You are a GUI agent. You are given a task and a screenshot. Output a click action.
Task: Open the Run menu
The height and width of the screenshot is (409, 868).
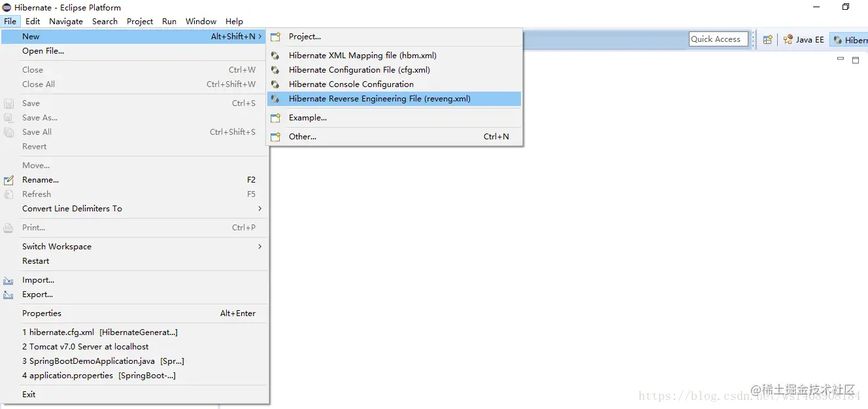(169, 21)
